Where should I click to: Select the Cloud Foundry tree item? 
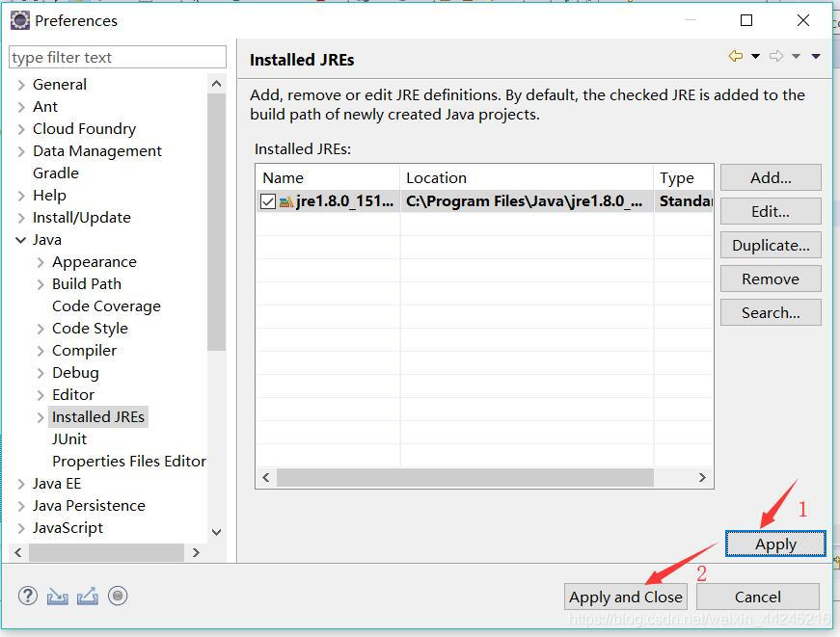[x=84, y=128]
